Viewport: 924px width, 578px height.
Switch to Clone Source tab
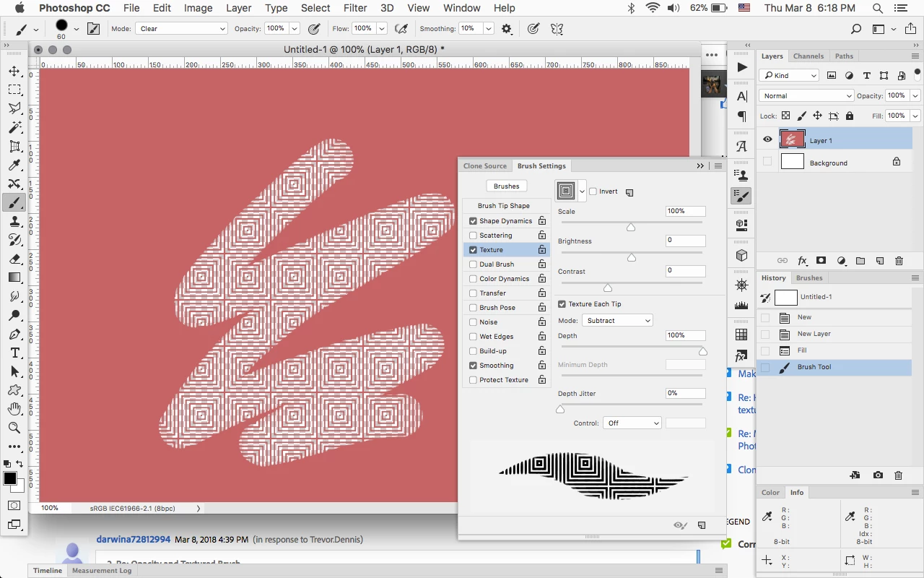tap(485, 166)
